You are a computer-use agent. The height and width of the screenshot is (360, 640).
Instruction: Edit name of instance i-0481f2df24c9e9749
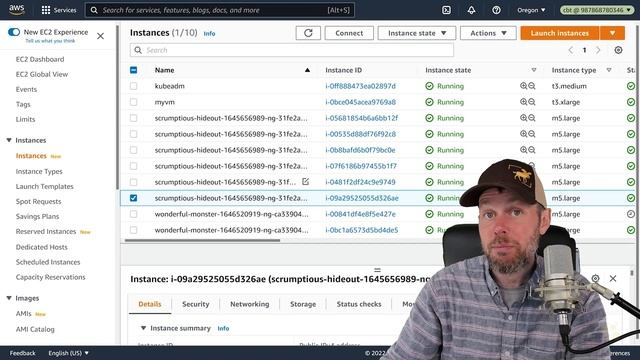pyautogui.click(x=305, y=182)
